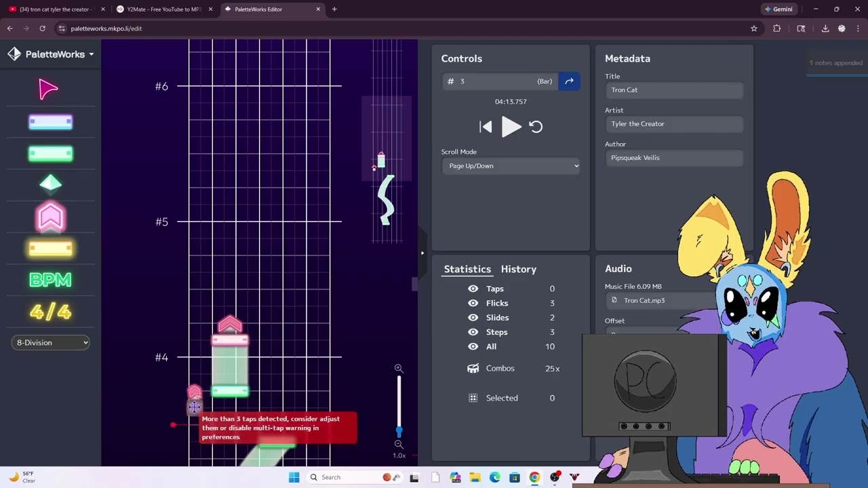Switch to the Tron Cat YouTube tab

pyautogui.click(x=57, y=9)
